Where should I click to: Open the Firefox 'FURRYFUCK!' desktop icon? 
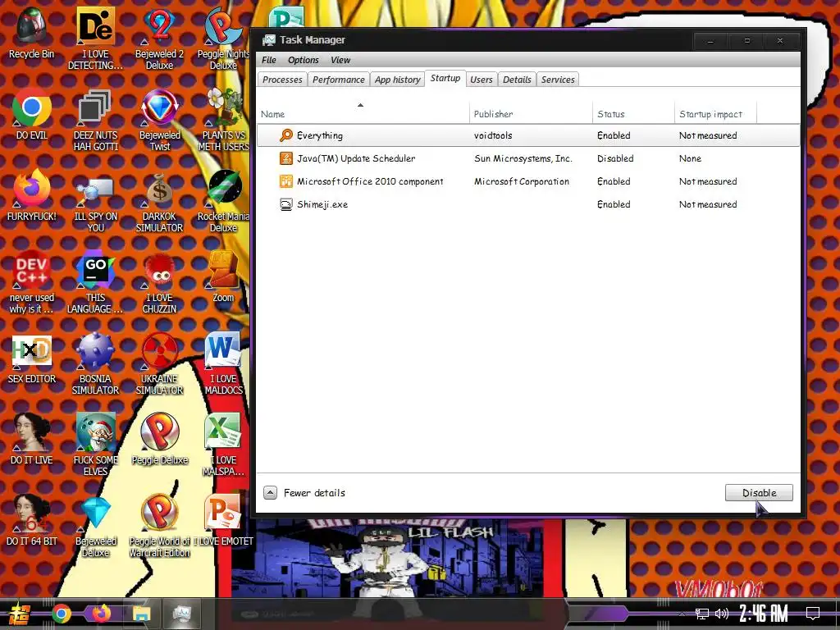tap(32, 195)
